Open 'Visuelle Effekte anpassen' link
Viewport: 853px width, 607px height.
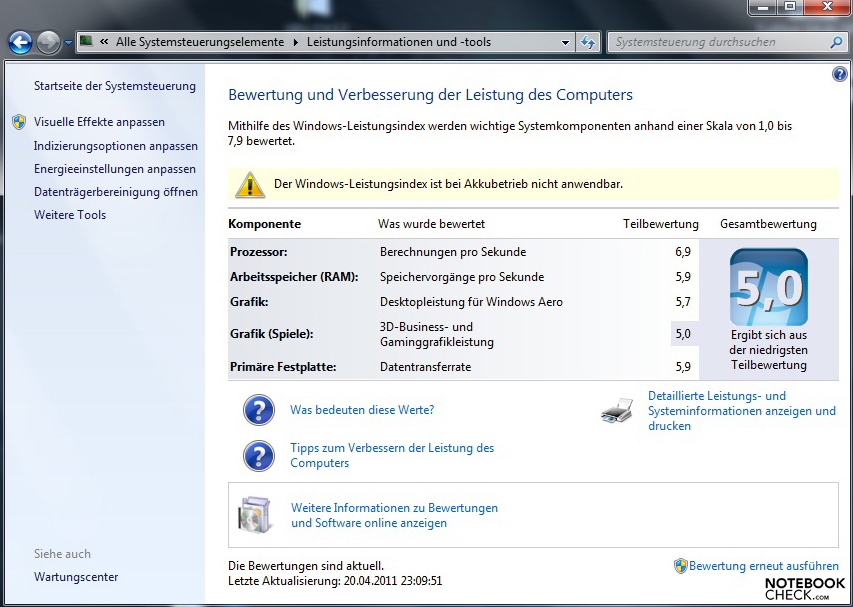(x=99, y=122)
